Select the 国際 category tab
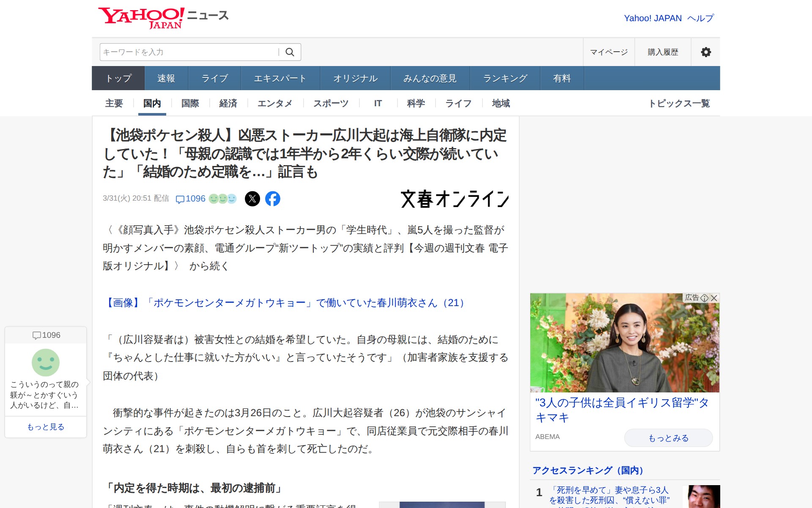Screen dimensions: 812x508 [x=190, y=103]
